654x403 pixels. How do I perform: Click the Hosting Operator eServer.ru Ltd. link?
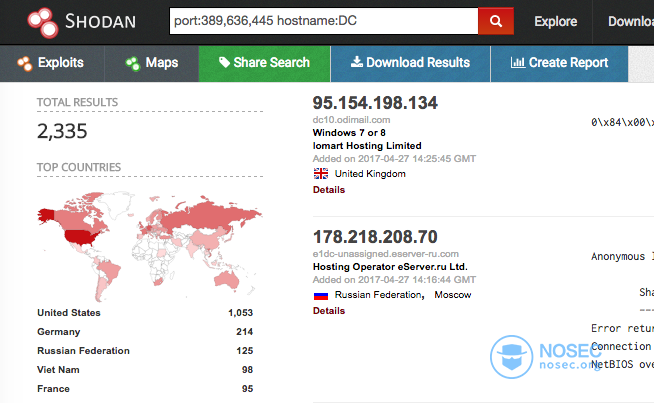tap(390, 267)
